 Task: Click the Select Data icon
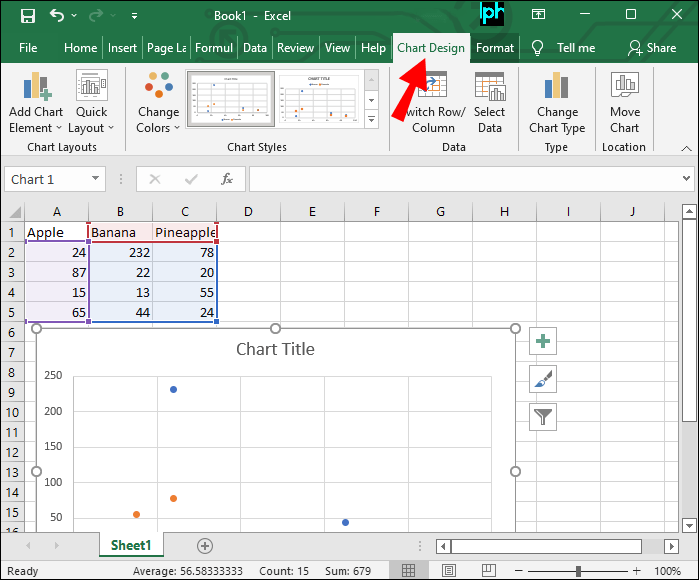click(x=489, y=103)
